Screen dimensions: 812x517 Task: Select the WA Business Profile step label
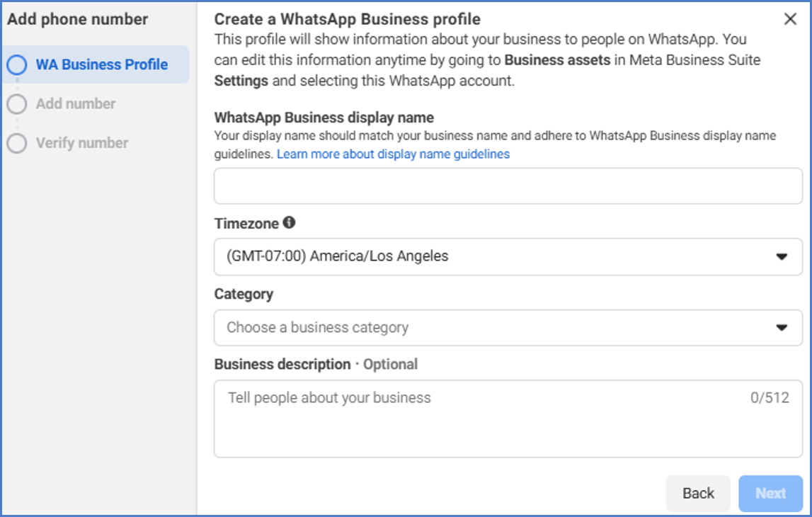(x=102, y=64)
